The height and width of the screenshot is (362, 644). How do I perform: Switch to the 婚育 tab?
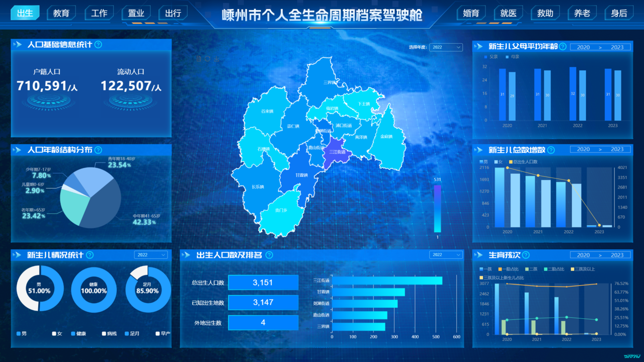pyautogui.click(x=471, y=13)
